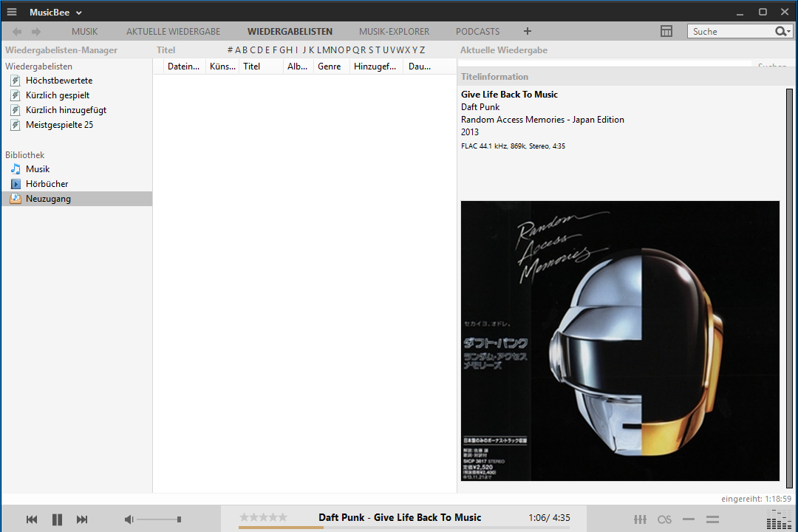This screenshot has width=798, height=532.
Task: Open the PODCASTS tab
Action: (478, 32)
